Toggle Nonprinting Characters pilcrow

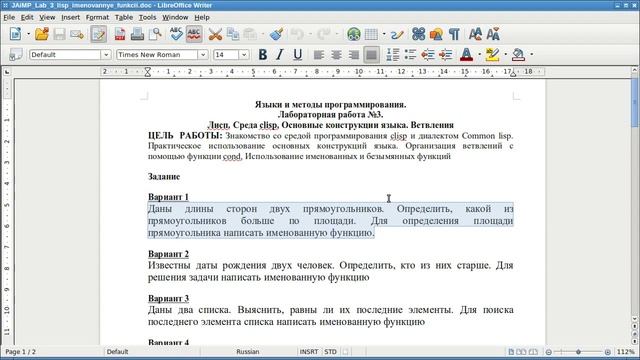(454, 34)
